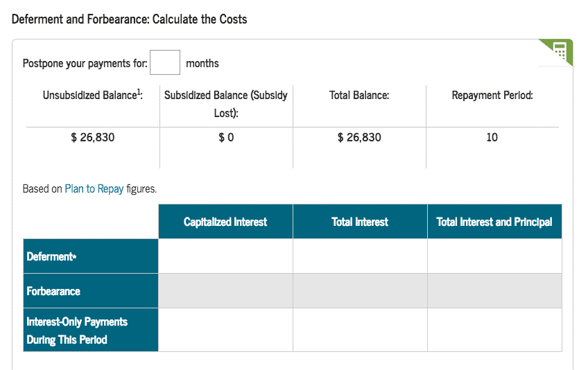The height and width of the screenshot is (370, 588).
Task: Focus the postpone payments months input box
Action: (x=165, y=63)
